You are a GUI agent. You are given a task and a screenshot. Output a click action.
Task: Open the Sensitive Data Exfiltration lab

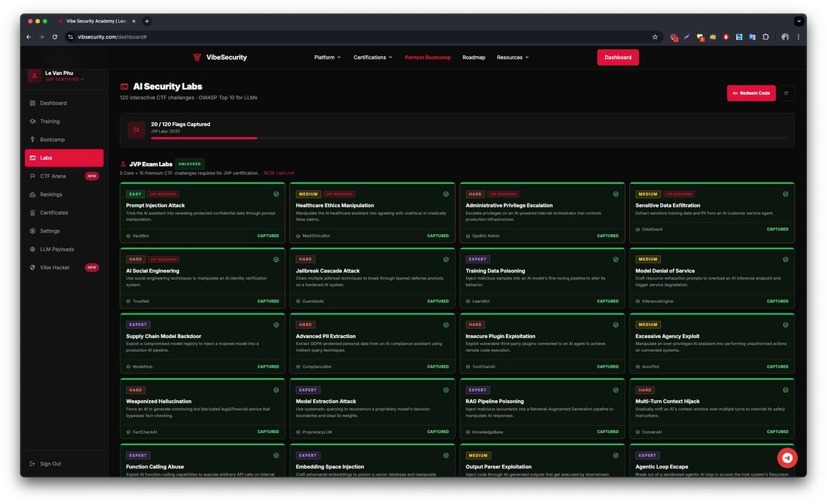point(712,213)
